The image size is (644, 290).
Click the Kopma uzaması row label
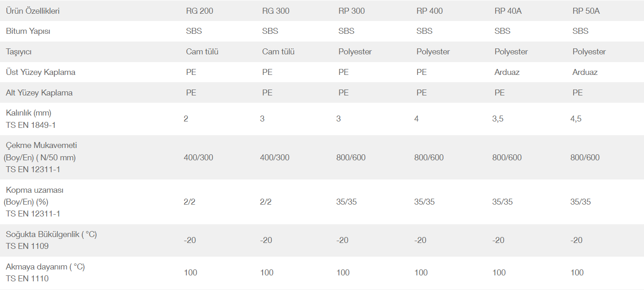(x=35, y=190)
